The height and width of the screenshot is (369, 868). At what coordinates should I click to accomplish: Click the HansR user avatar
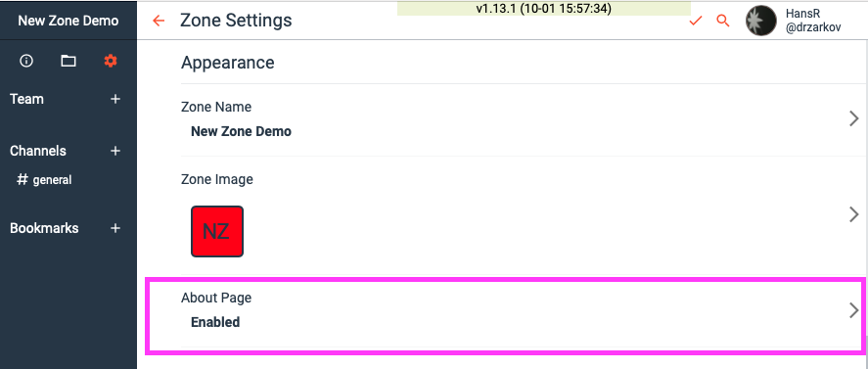pyautogui.click(x=761, y=22)
